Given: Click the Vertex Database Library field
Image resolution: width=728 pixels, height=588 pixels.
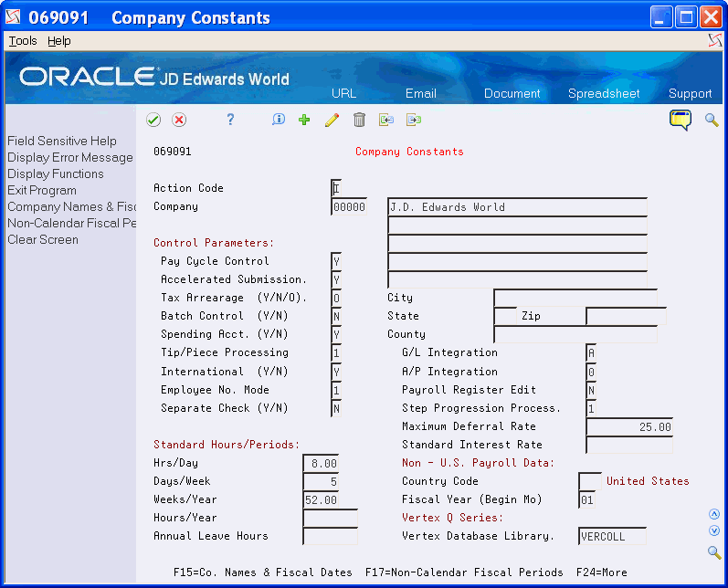Looking at the screenshot, I should click(x=612, y=537).
